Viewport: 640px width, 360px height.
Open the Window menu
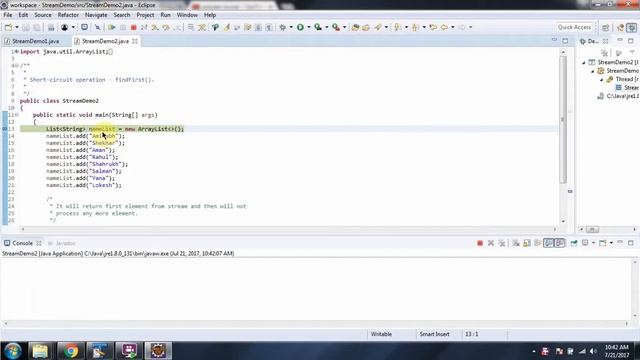point(187,15)
